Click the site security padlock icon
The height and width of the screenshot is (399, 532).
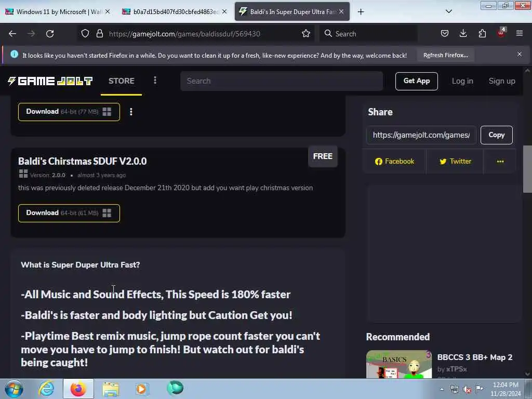[x=99, y=34]
